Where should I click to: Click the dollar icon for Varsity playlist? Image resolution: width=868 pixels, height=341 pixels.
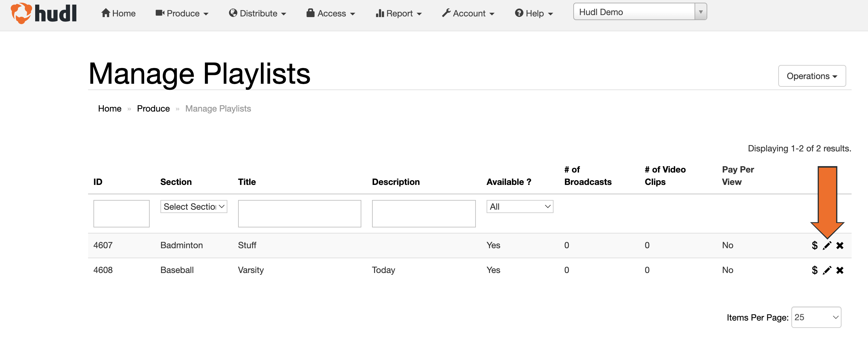pyautogui.click(x=814, y=270)
